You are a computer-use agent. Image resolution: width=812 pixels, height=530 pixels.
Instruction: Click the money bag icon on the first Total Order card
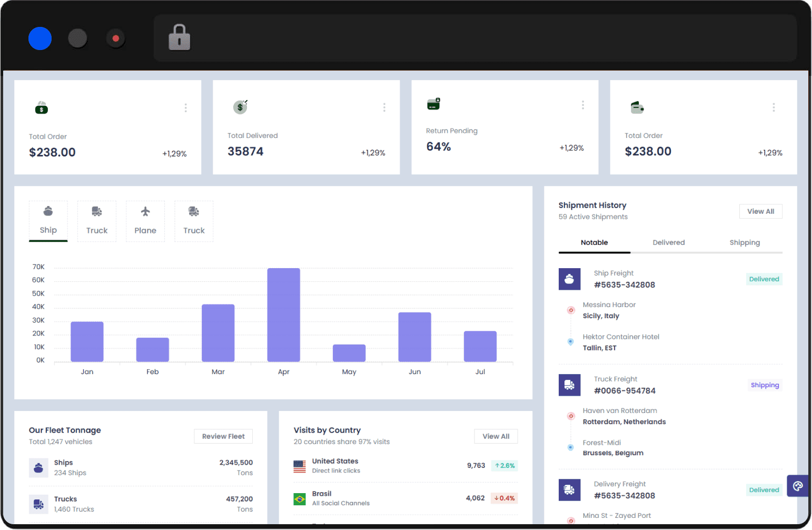tap(42, 108)
